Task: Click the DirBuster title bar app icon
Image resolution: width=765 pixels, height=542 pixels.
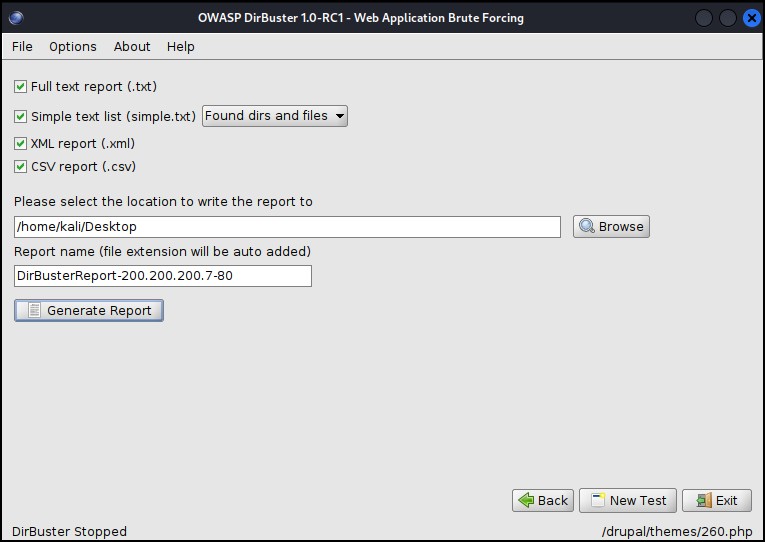Action: 15,17
